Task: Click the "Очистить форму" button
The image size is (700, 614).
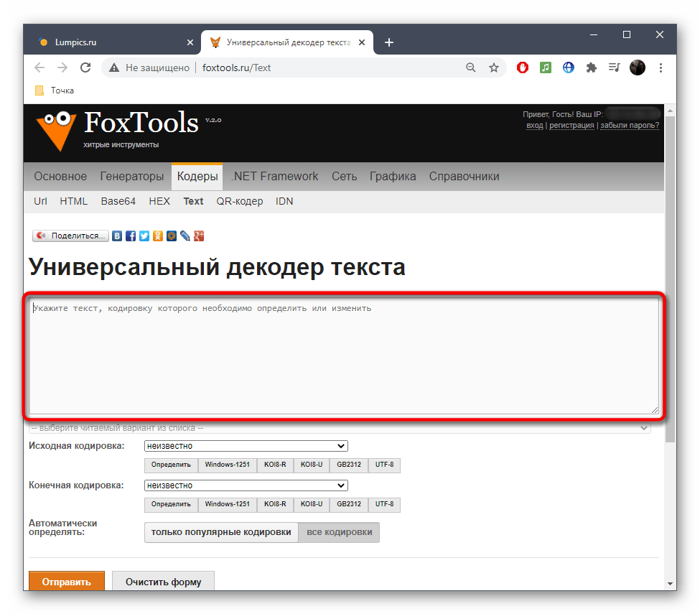Action: pyautogui.click(x=163, y=582)
